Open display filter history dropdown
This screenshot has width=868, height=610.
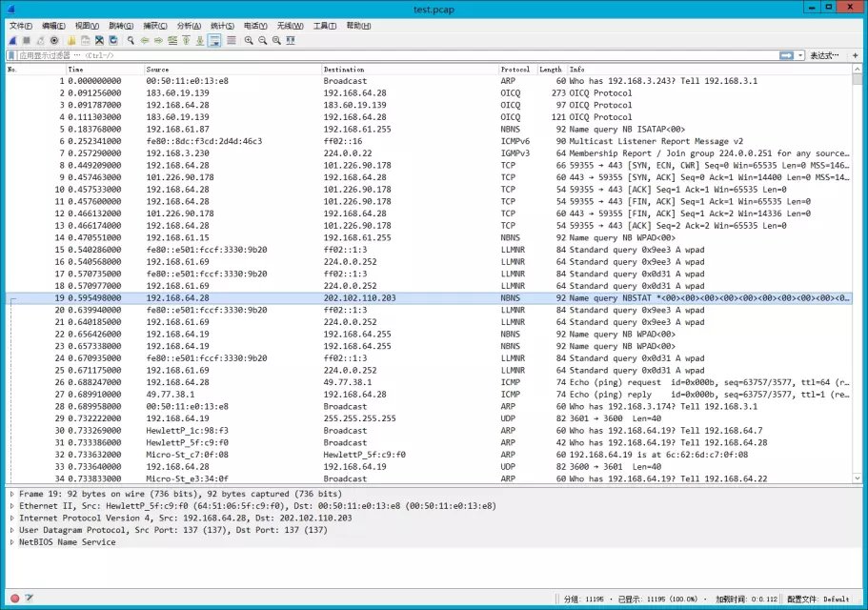coord(800,55)
